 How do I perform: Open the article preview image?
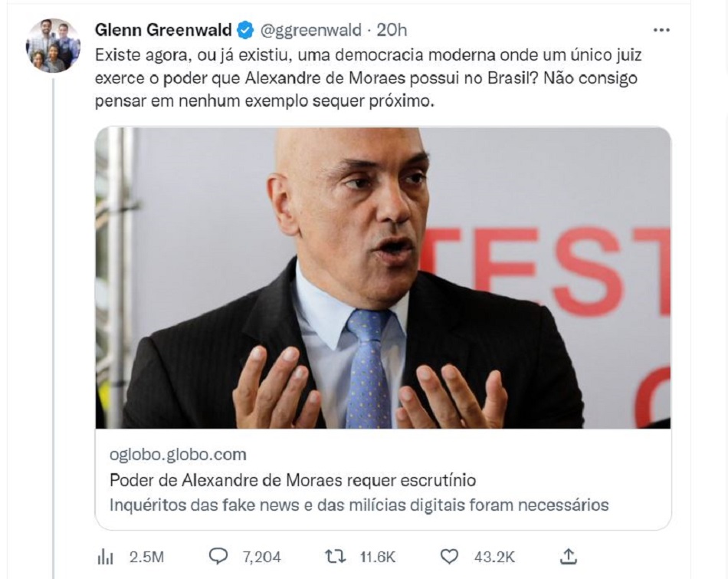(383, 278)
